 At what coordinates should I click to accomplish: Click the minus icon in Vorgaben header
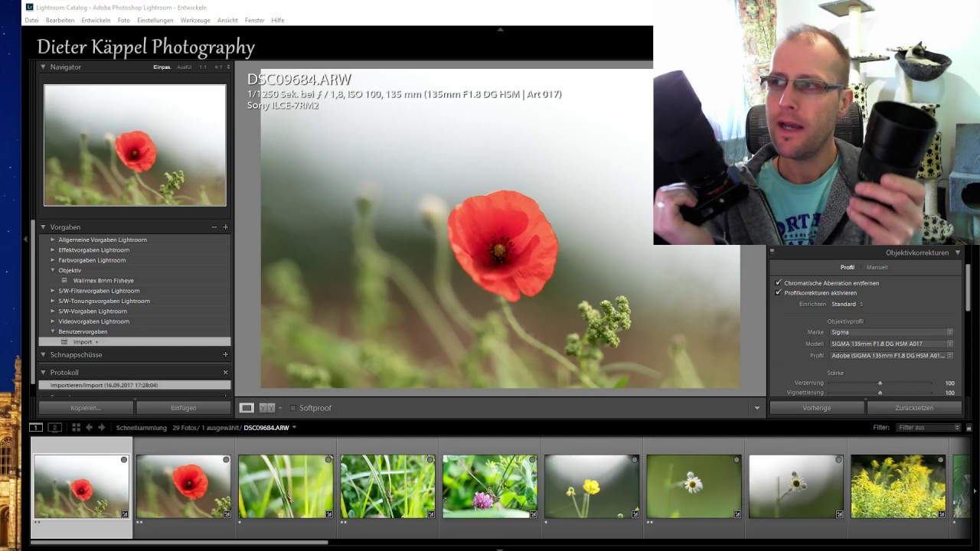coord(214,227)
